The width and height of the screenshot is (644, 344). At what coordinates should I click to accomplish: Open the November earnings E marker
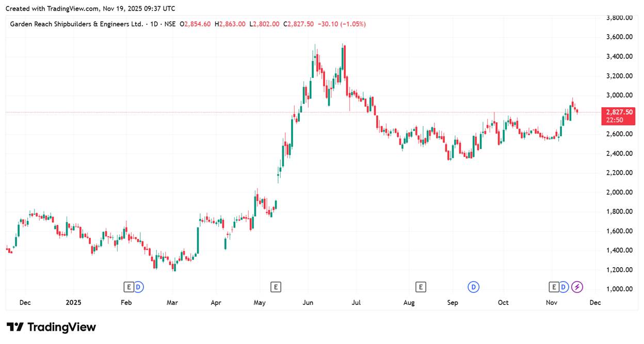(554, 287)
